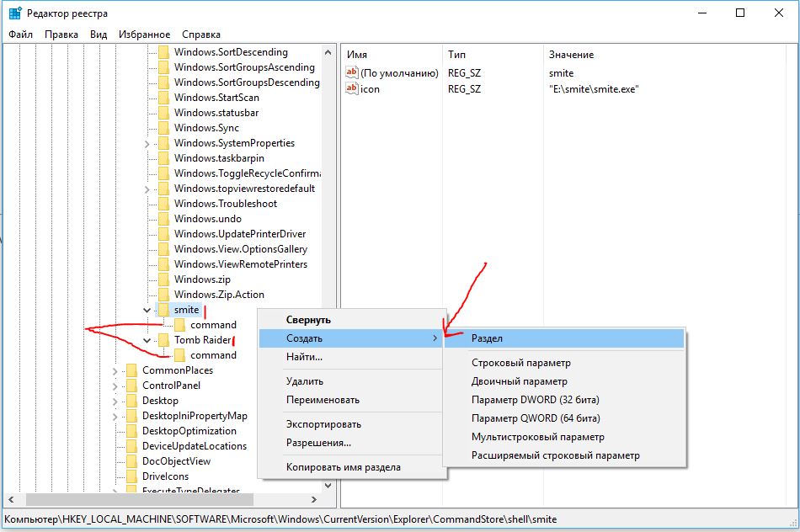The width and height of the screenshot is (800, 532).
Task: Expand the CommonPlaces key
Action: [115, 370]
